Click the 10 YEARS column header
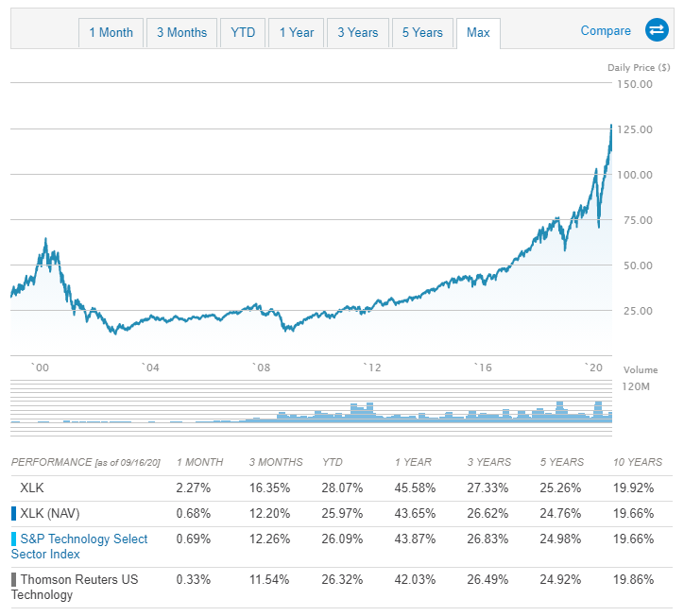 pos(638,462)
